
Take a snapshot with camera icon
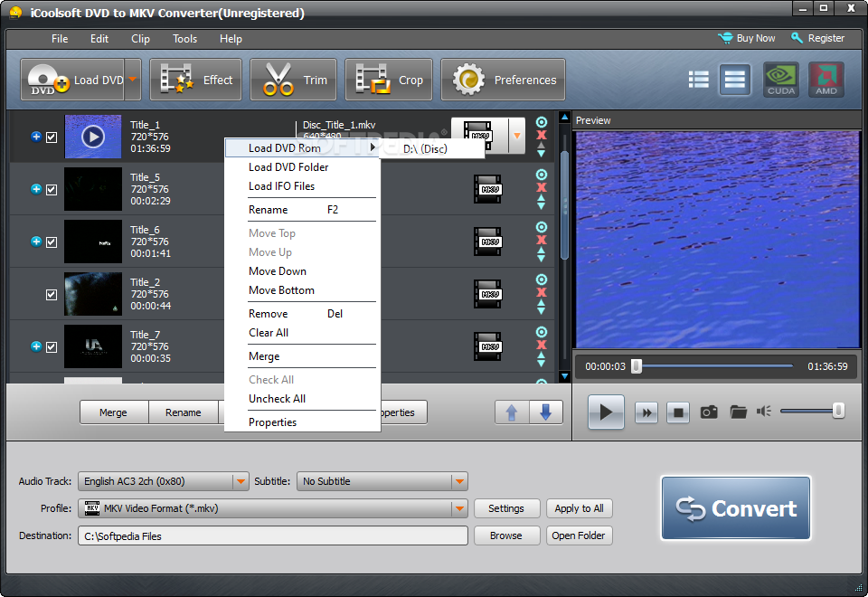(709, 412)
